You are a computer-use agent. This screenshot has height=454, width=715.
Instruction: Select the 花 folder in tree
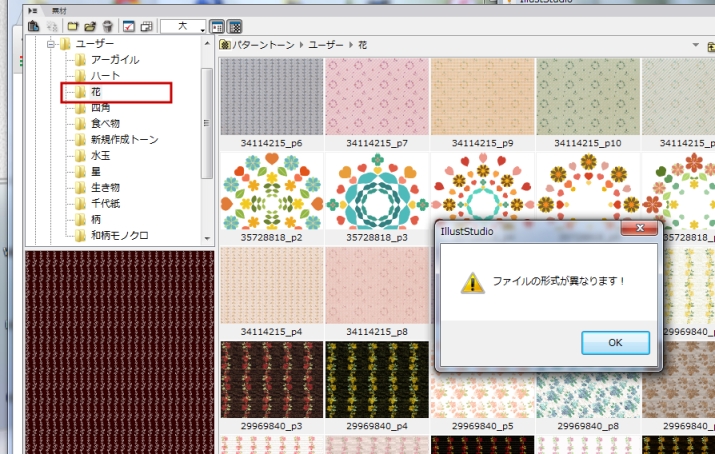96,92
